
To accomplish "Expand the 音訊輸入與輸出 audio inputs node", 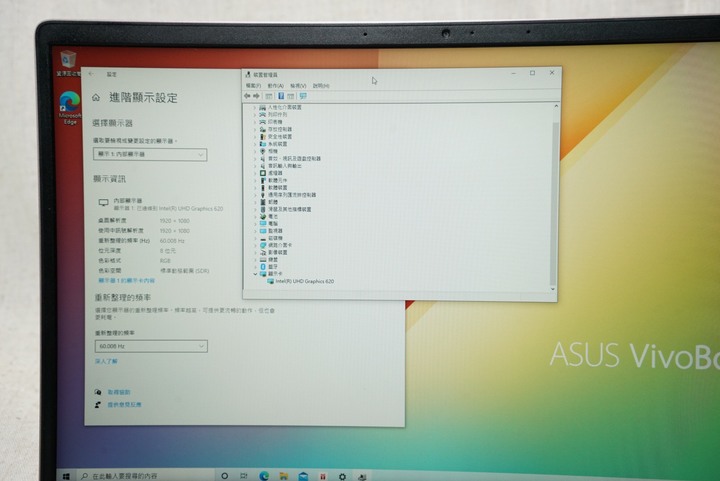I will (x=255, y=166).
